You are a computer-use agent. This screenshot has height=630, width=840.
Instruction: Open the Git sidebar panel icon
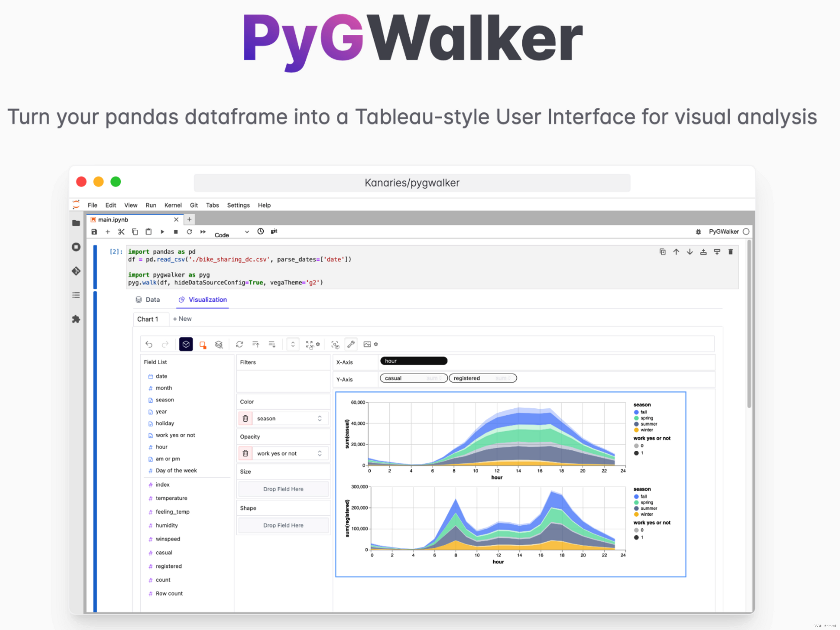click(76, 271)
